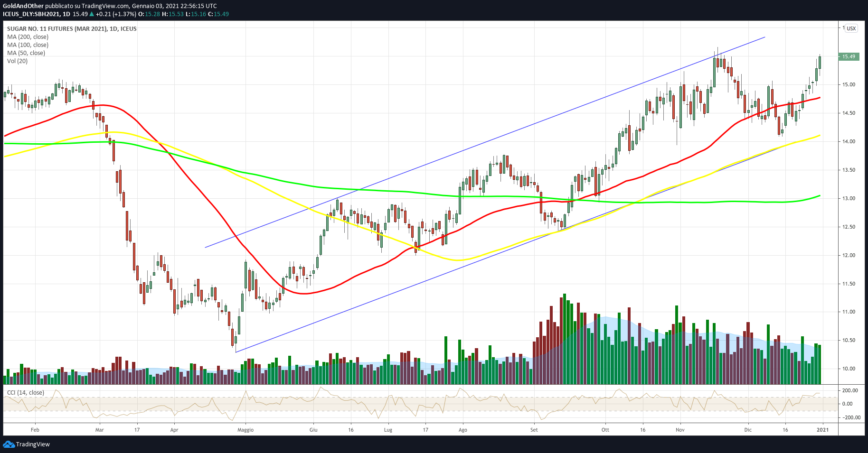Click the CCI 200.00 scale label
Viewport: 868px width, 453px height.
coord(850,390)
